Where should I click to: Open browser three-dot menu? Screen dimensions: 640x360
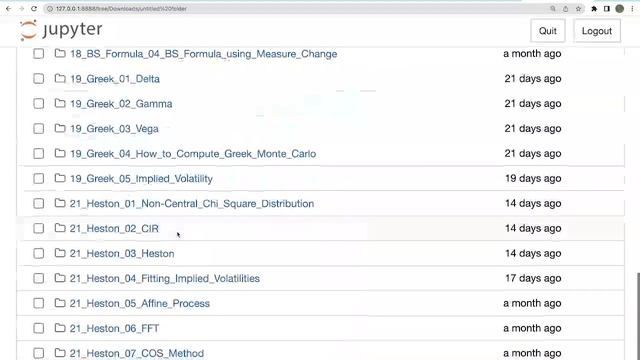632,9
